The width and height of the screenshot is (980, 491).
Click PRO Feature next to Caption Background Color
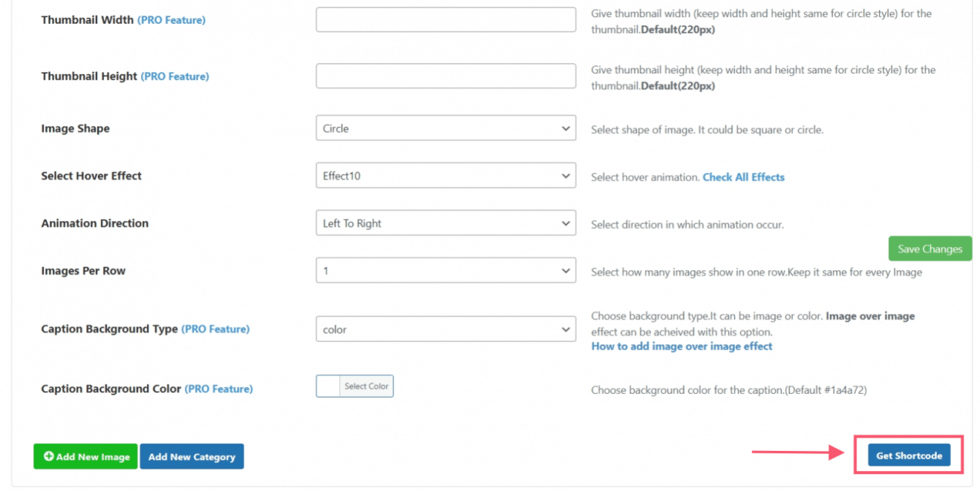coord(218,388)
